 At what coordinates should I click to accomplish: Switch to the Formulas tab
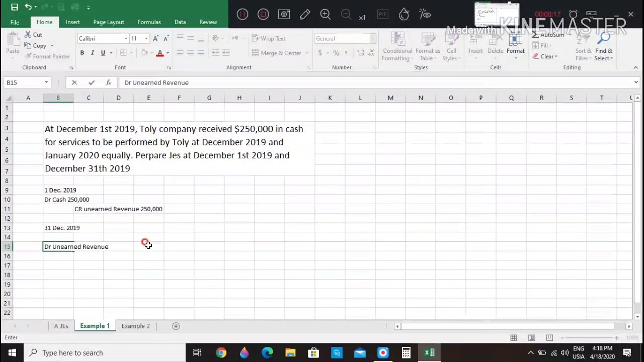(x=149, y=22)
